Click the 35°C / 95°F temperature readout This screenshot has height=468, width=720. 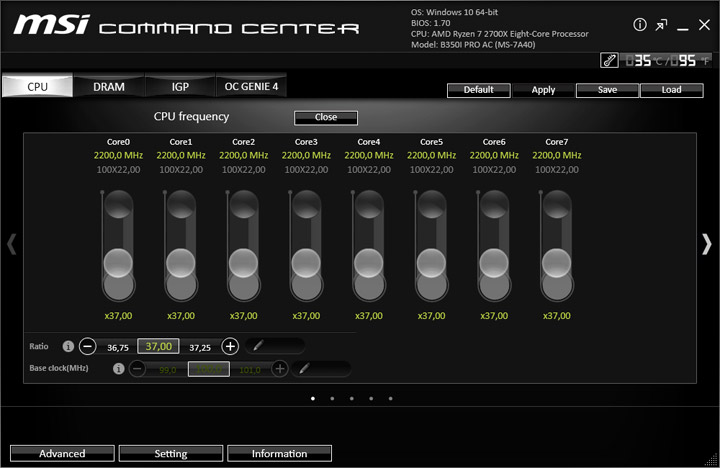pos(666,60)
